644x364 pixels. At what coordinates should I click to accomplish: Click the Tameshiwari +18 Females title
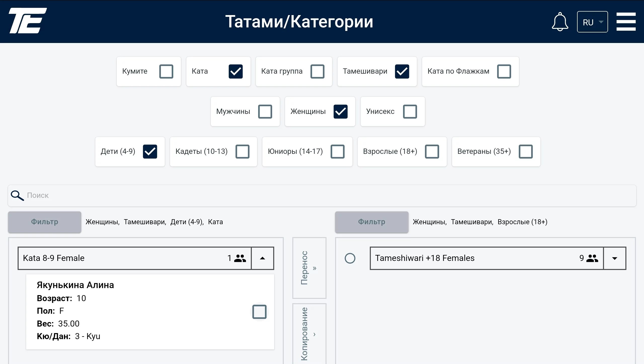(x=425, y=258)
